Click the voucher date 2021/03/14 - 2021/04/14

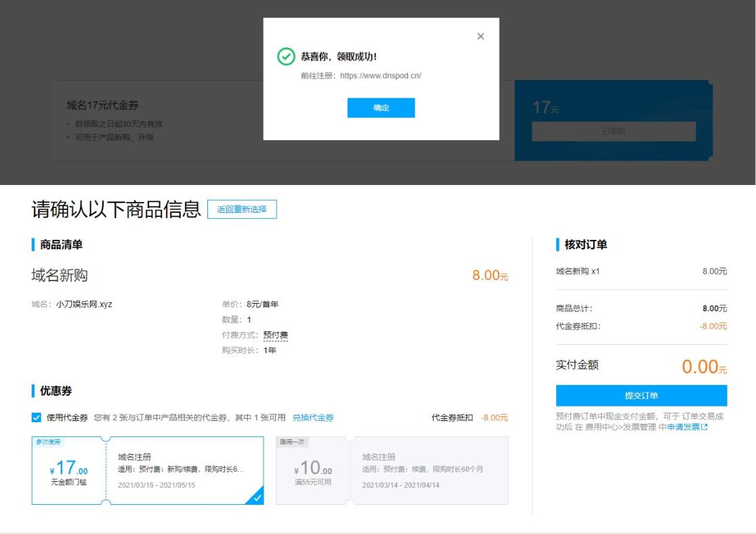[400, 485]
